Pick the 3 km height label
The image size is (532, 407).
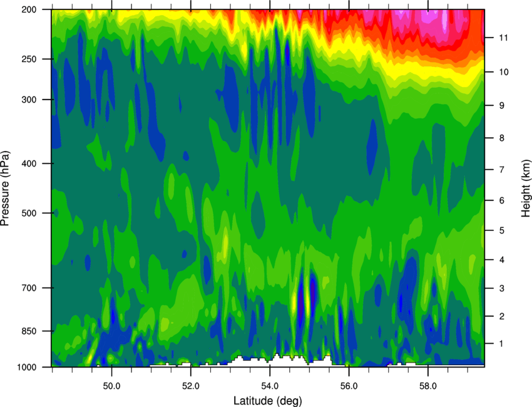pos(501,288)
